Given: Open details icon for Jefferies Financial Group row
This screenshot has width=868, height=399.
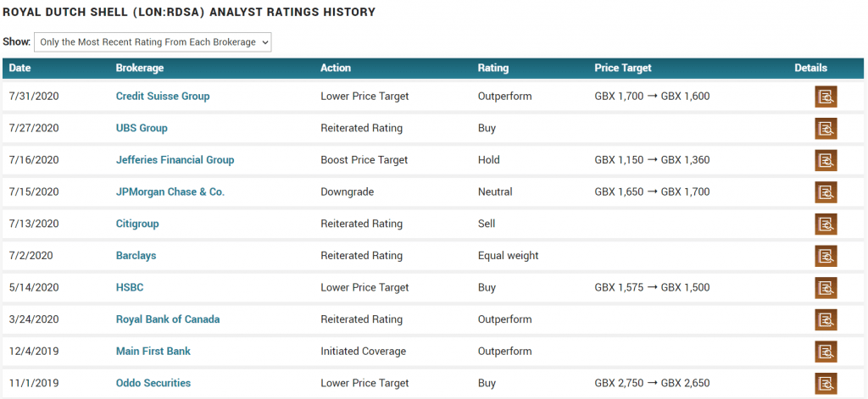Looking at the screenshot, I should 826,160.
